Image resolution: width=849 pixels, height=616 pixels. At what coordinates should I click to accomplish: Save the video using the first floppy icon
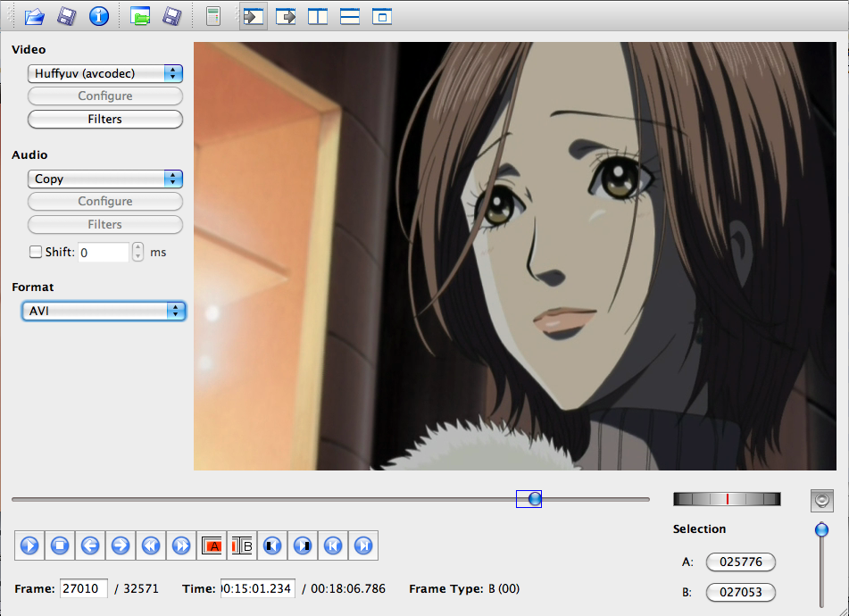click(67, 16)
